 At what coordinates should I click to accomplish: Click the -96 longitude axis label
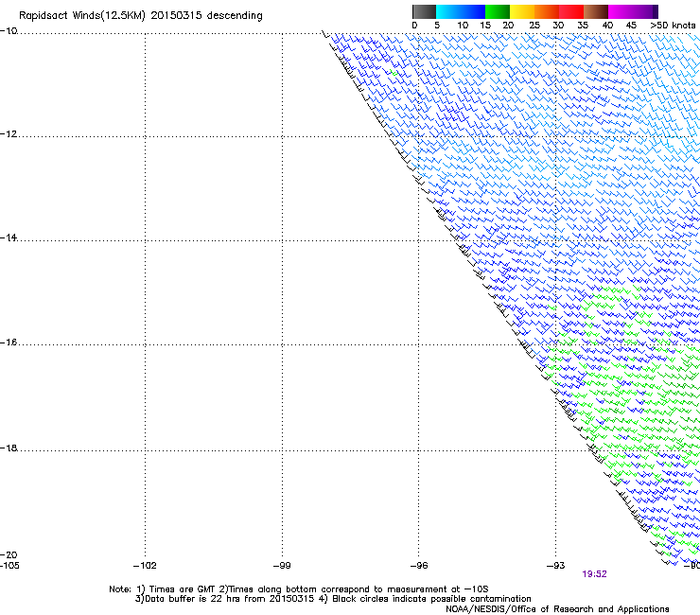[419, 566]
